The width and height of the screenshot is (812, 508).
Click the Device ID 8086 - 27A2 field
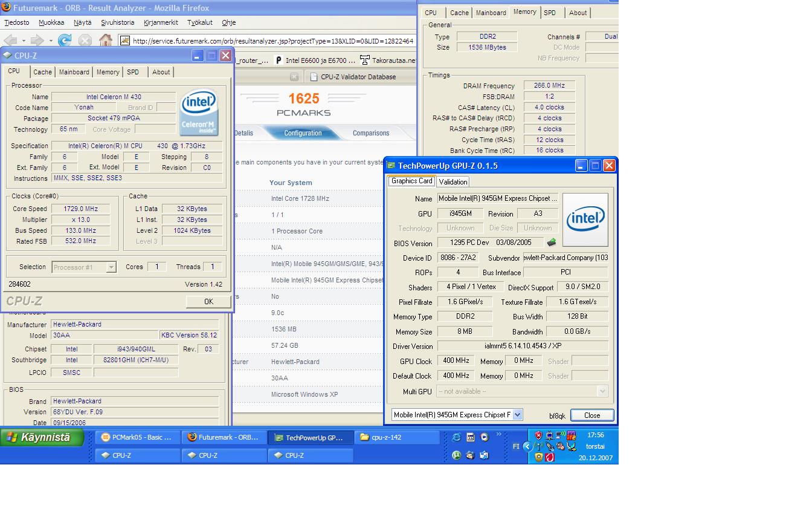pyautogui.click(x=457, y=258)
